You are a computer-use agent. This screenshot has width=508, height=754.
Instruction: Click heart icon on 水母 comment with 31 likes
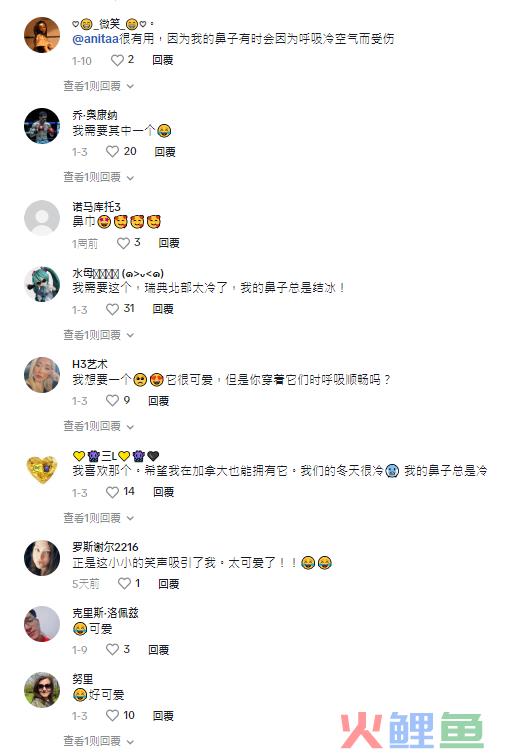[x=112, y=309]
